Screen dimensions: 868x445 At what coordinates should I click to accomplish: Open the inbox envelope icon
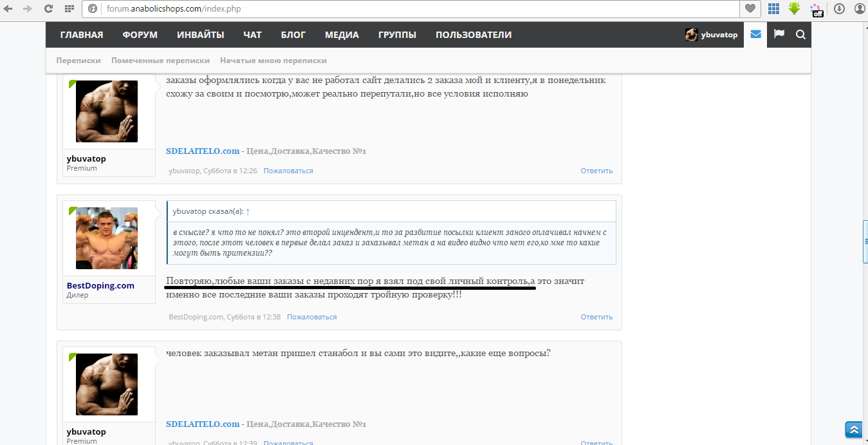(x=755, y=35)
